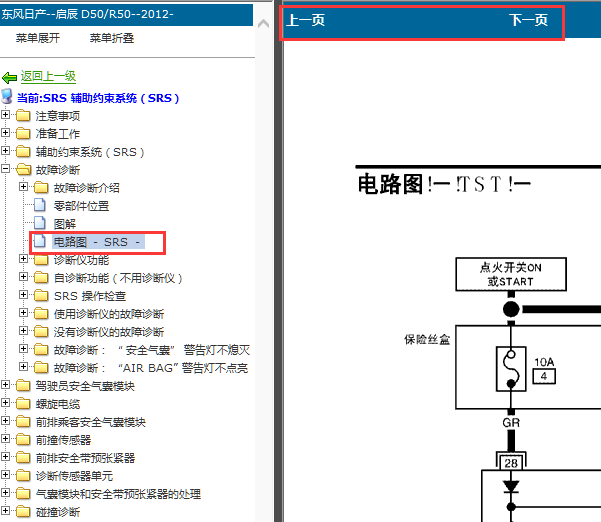
Task: Expand the 诊断仪功能 node
Action: pyautogui.click(x=23, y=258)
